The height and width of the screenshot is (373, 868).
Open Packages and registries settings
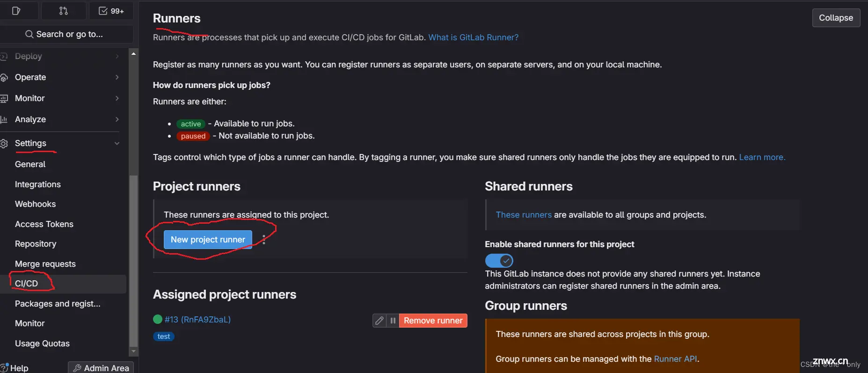[x=58, y=304]
